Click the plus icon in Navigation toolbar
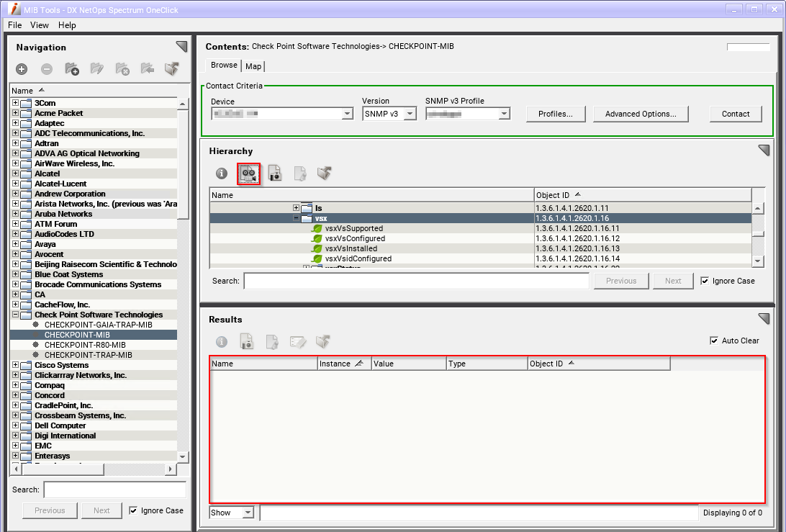This screenshot has height=532, width=786. (x=22, y=69)
